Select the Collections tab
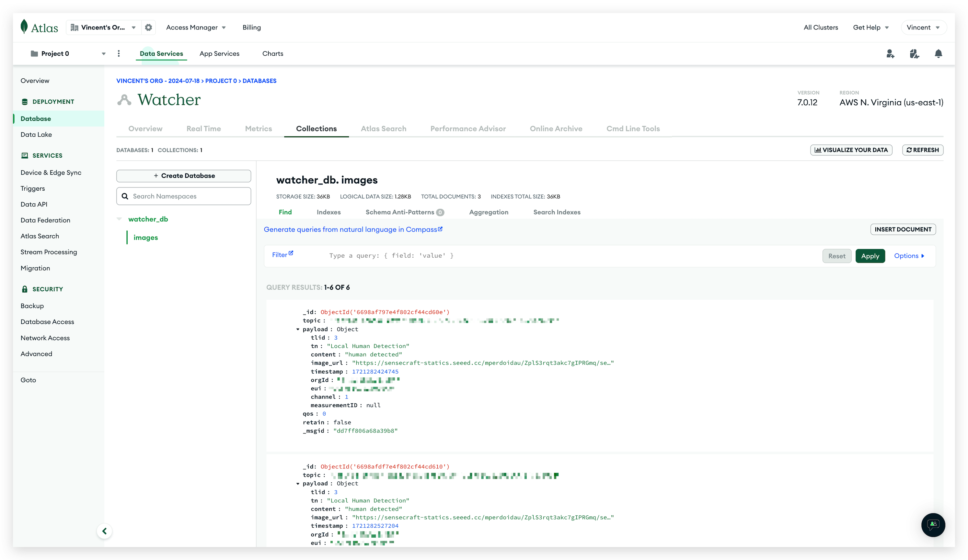The width and height of the screenshot is (968, 560). [x=316, y=129]
